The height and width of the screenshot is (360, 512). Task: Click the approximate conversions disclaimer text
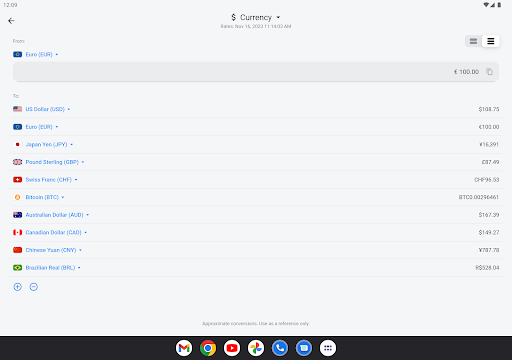(x=256, y=324)
